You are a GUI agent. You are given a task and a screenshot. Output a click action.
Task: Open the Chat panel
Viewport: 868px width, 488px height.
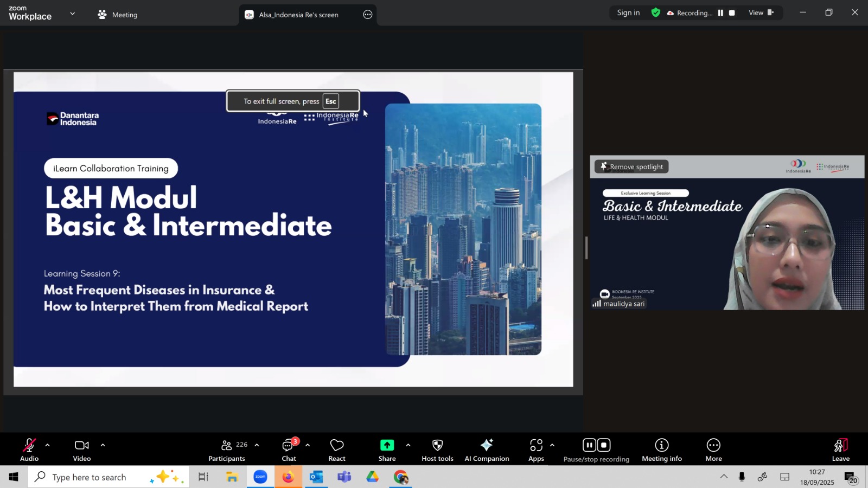point(289,450)
